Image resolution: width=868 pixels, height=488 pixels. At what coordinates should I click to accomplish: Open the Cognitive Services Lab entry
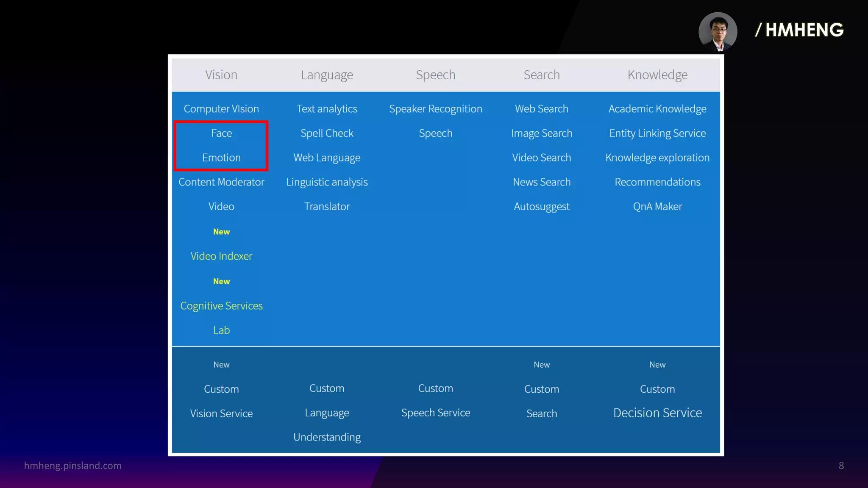[221, 318]
